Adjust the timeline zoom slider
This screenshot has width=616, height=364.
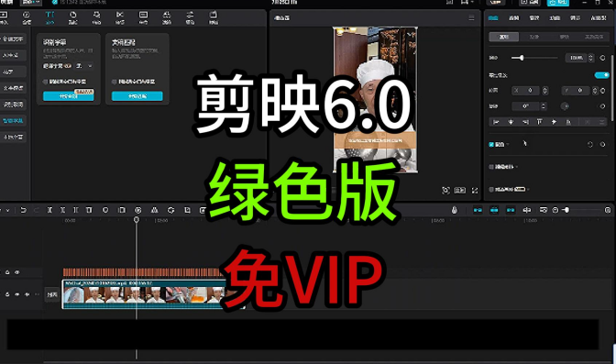click(580, 210)
